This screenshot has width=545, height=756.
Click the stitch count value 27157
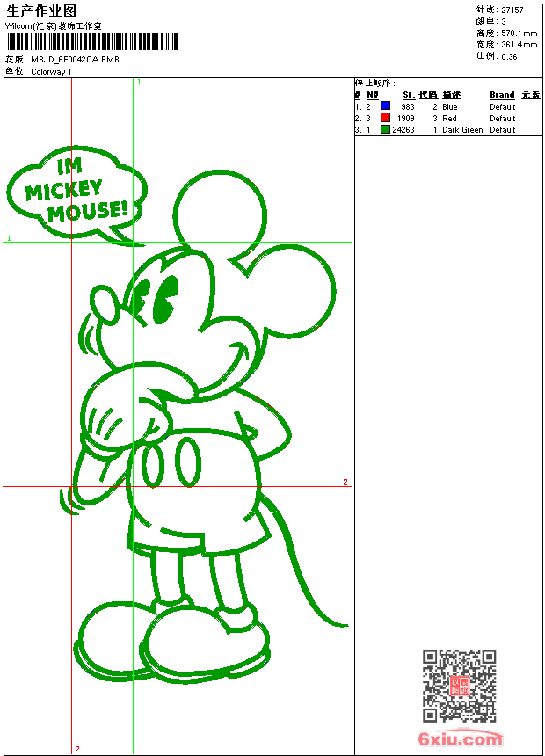pos(512,10)
